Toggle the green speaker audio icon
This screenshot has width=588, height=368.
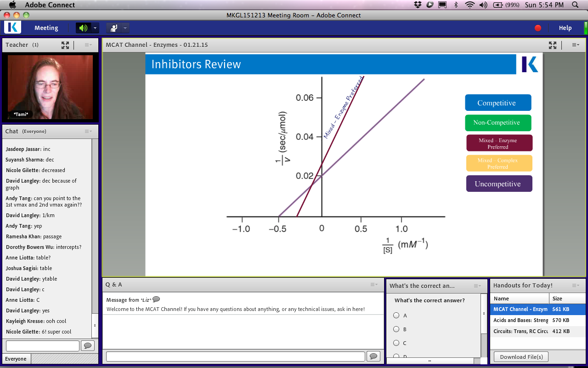pos(83,28)
